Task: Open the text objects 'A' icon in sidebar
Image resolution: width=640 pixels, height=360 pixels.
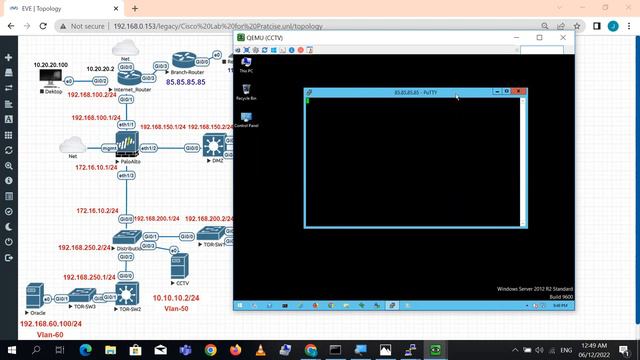Action: click(x=8, y=119)
